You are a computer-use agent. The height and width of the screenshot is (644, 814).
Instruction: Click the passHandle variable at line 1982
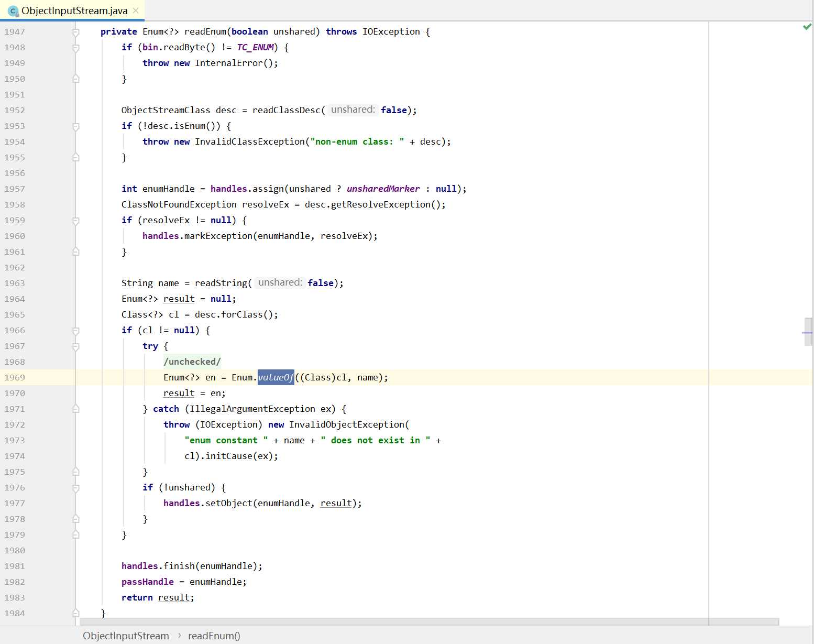(x=147, y=582)
